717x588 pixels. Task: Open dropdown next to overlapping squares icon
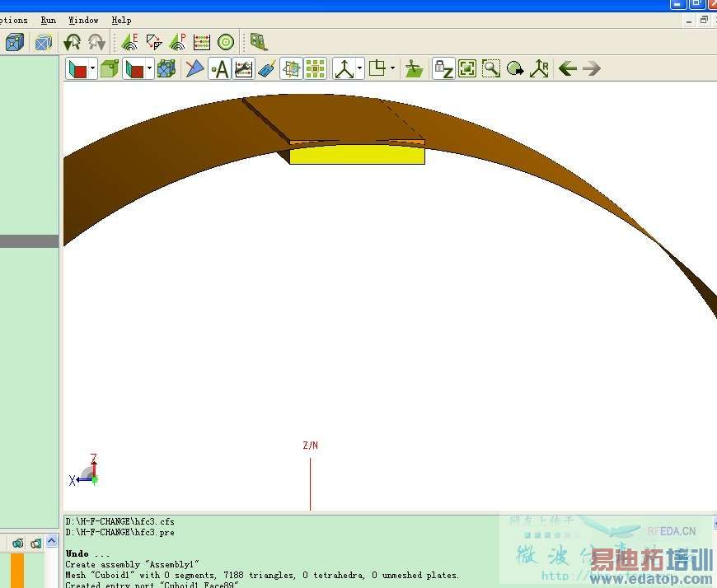393,69
